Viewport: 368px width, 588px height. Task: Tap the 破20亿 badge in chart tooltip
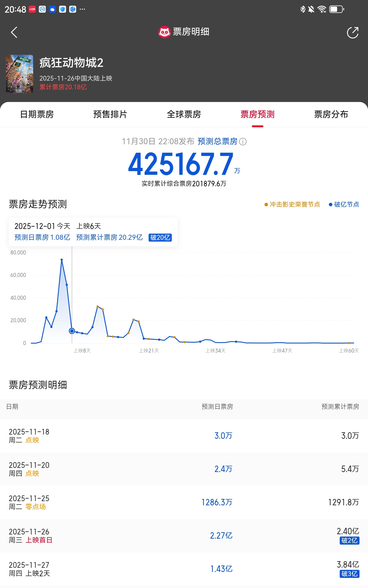tap(160, 237)
